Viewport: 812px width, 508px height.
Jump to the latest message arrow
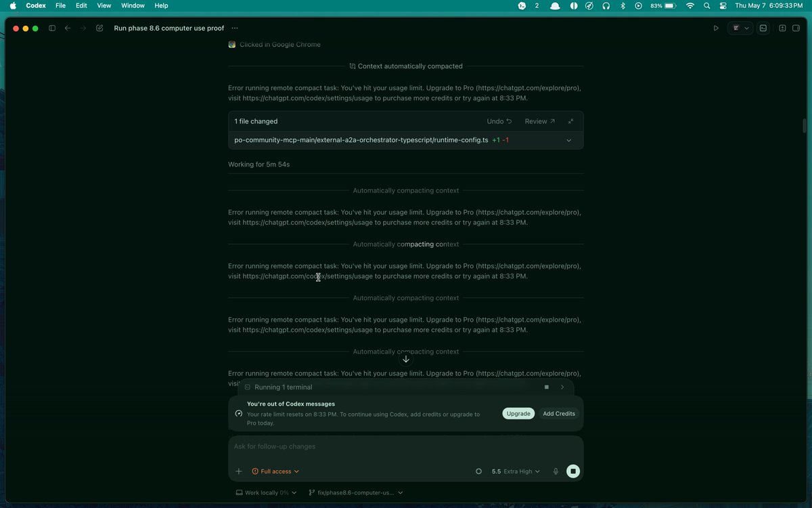pyautogui.click(x=406, y=359)
